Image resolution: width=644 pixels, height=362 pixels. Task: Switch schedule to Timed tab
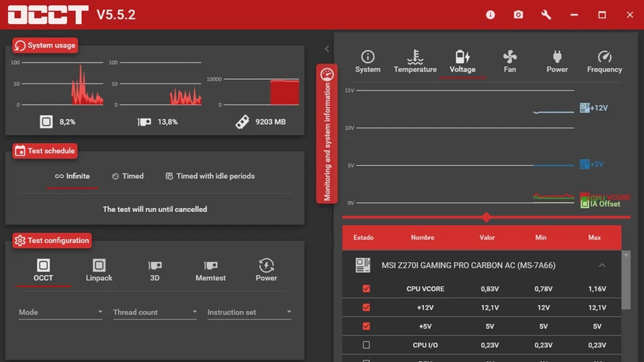click(128, 176)
